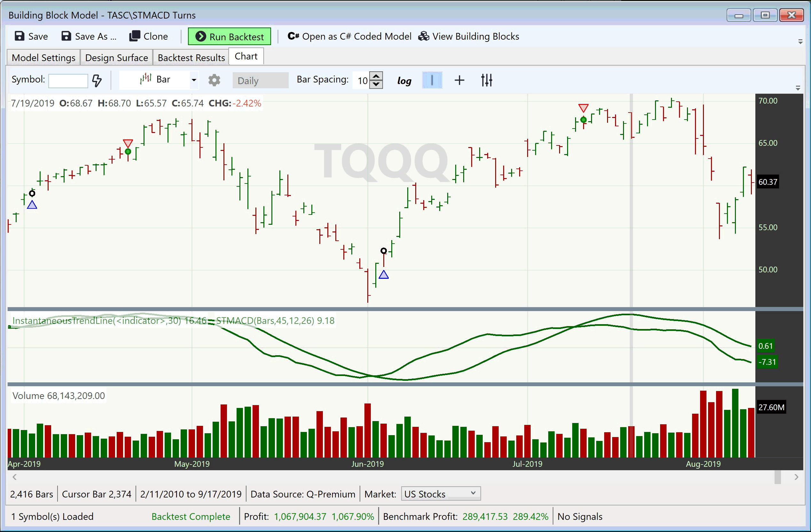Click the black entry circle in early April
Viewport: 811px width, 532px height.
32,193
